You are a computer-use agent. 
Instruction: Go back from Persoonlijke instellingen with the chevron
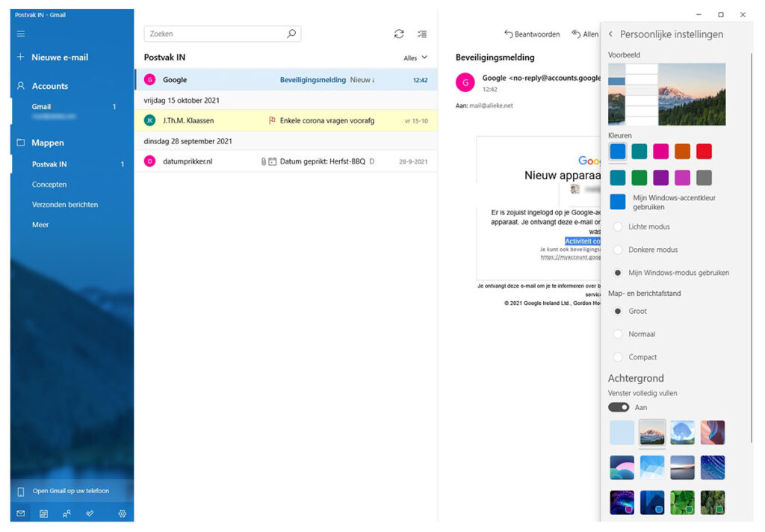[611, 34]
